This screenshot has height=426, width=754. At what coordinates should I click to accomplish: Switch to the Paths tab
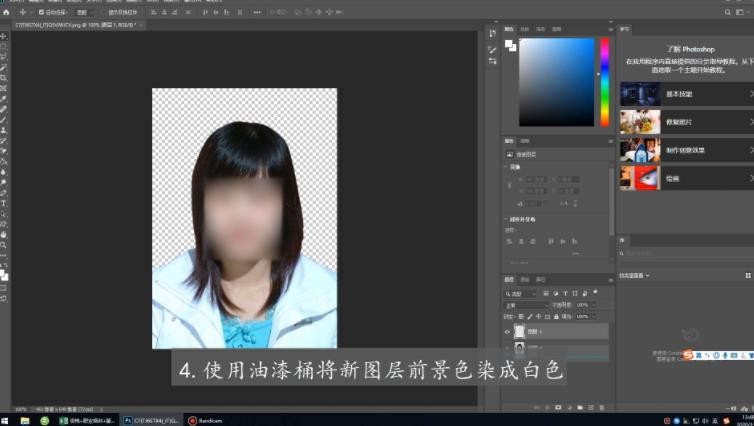(x=540, y=279)
